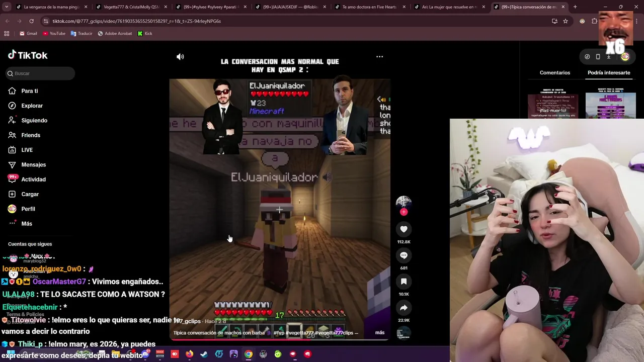This screenshot has height=362, width=644.
Task: Click the video progress bar
Action: point(280,339)
